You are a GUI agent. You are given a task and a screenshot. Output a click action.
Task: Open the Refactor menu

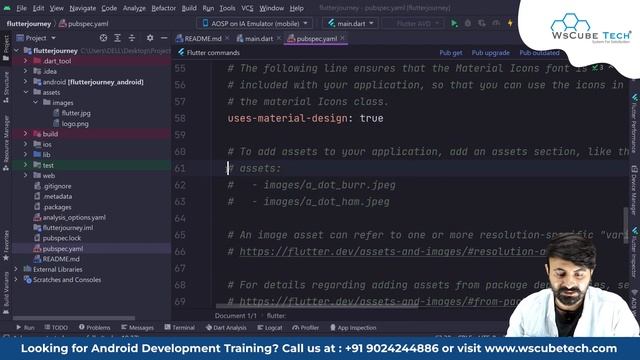pyautogui.click(x=163, y=8)
